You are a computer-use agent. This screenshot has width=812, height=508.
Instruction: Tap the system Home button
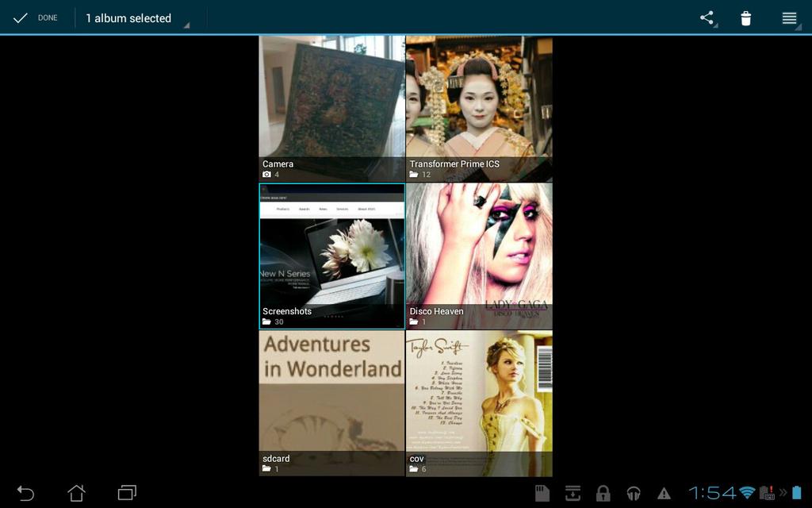(x=77, y=492)
